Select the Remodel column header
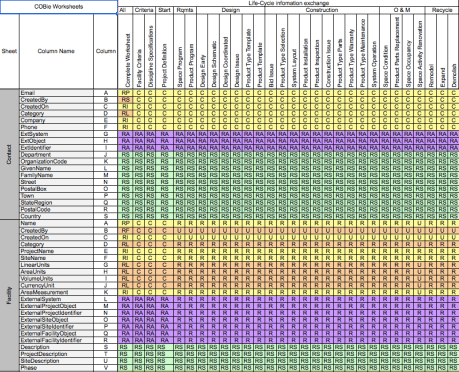This screenshot has height=372, width=459. click(431, 51)
